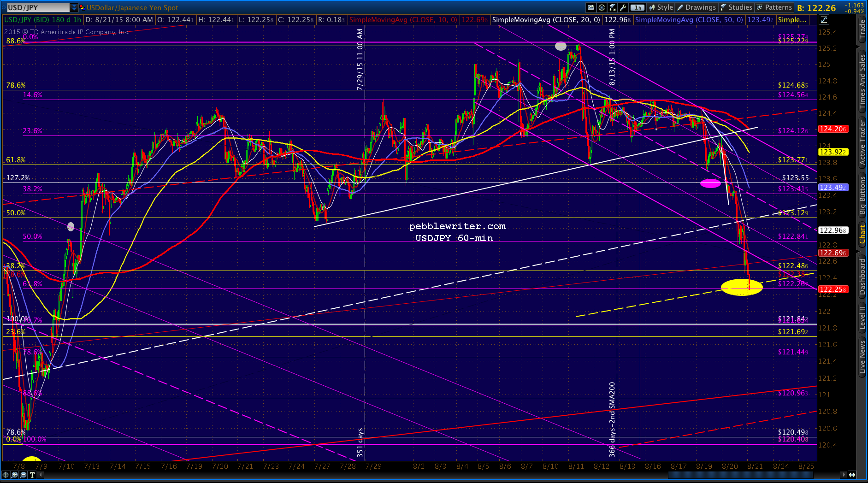Open the Drawings menu
868x483 pixels.
click(x=697, y=7)
